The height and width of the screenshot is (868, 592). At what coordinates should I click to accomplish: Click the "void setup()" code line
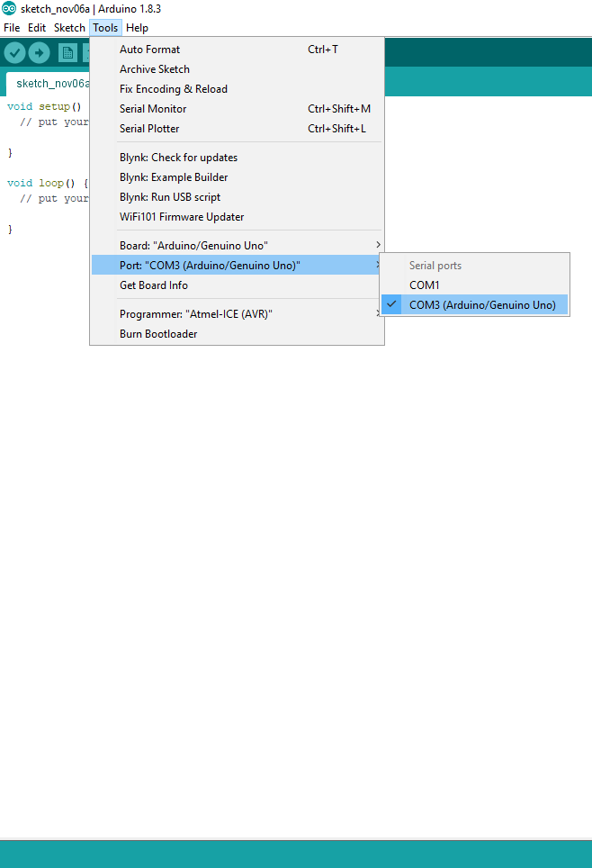(44, 106)
